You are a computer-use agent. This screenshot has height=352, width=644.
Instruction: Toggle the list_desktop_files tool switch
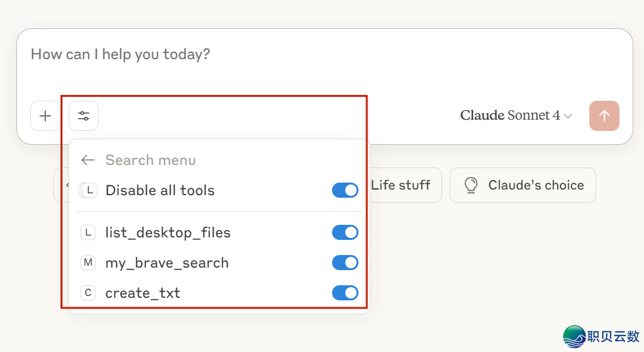[x=345, y=232]
